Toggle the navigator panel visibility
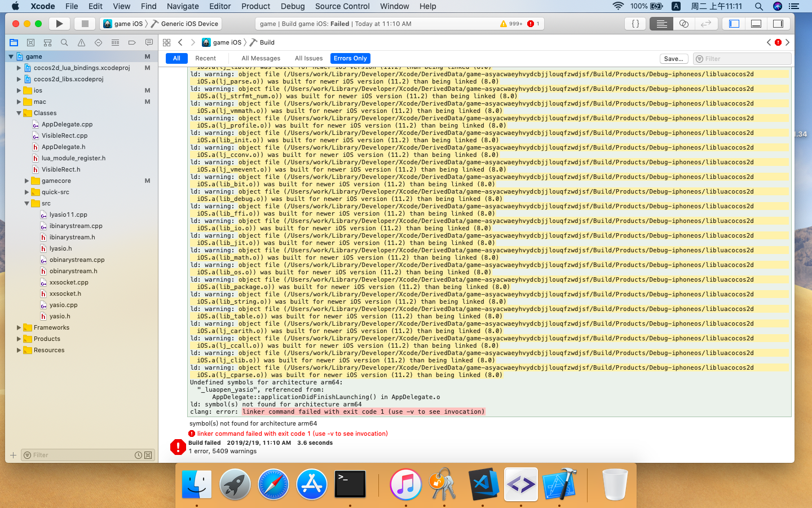Viewport: 812px width, 508px height. click(734, 24)
